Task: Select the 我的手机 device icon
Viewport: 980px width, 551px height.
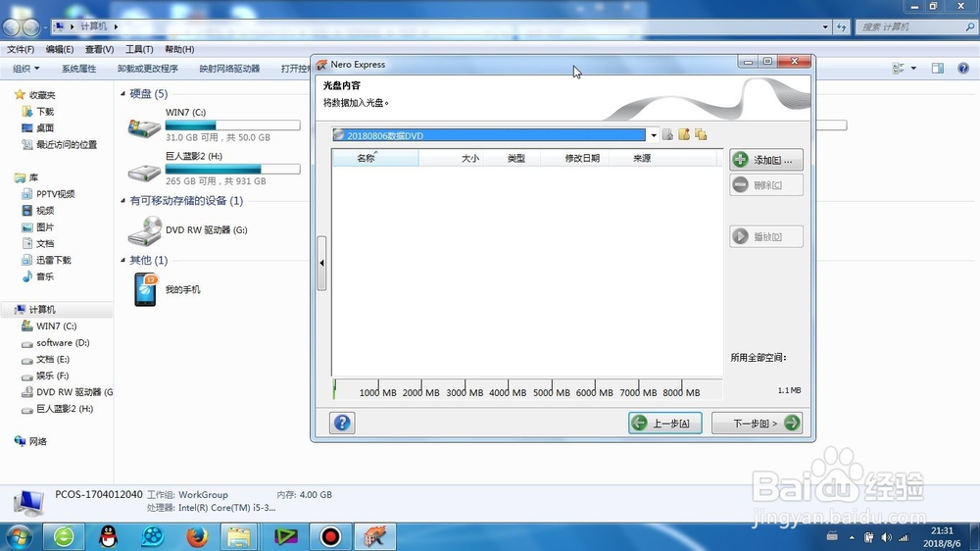Action: [x=146, y=289]
